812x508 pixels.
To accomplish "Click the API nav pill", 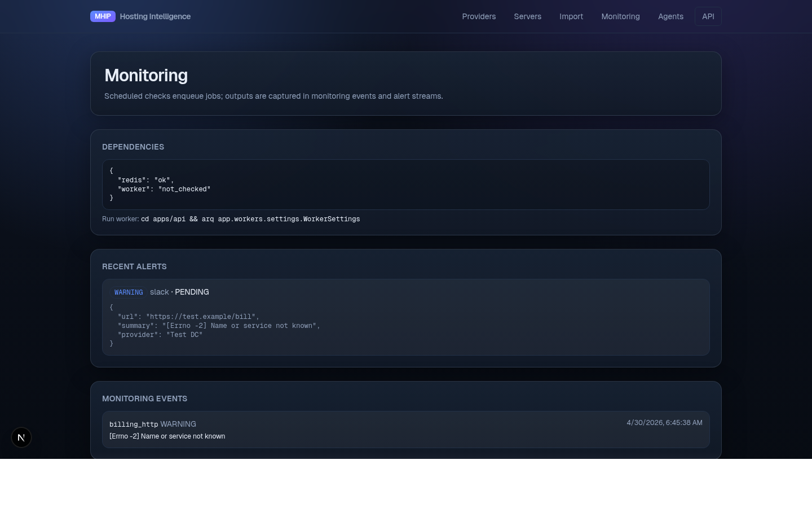I will coord(708,16).
